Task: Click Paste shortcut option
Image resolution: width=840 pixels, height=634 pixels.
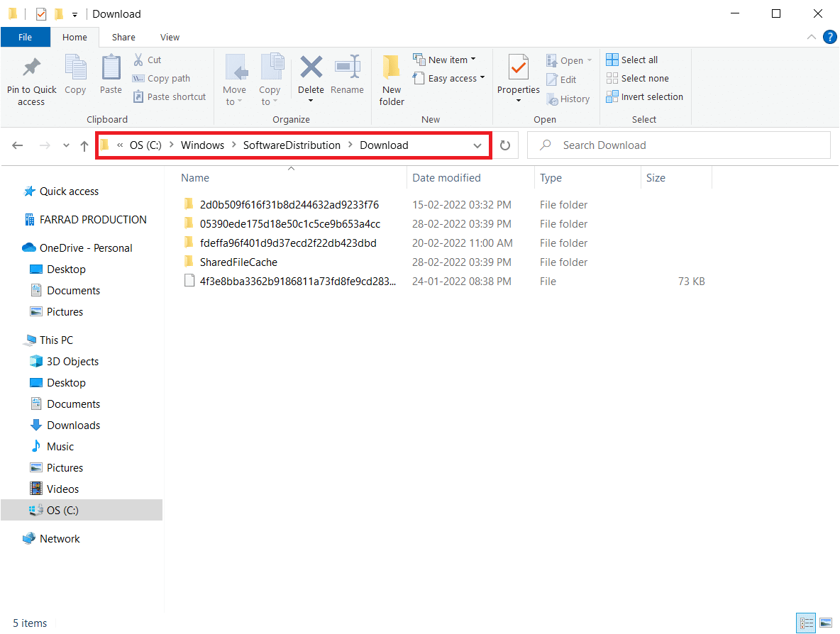Action: [170, 97]
